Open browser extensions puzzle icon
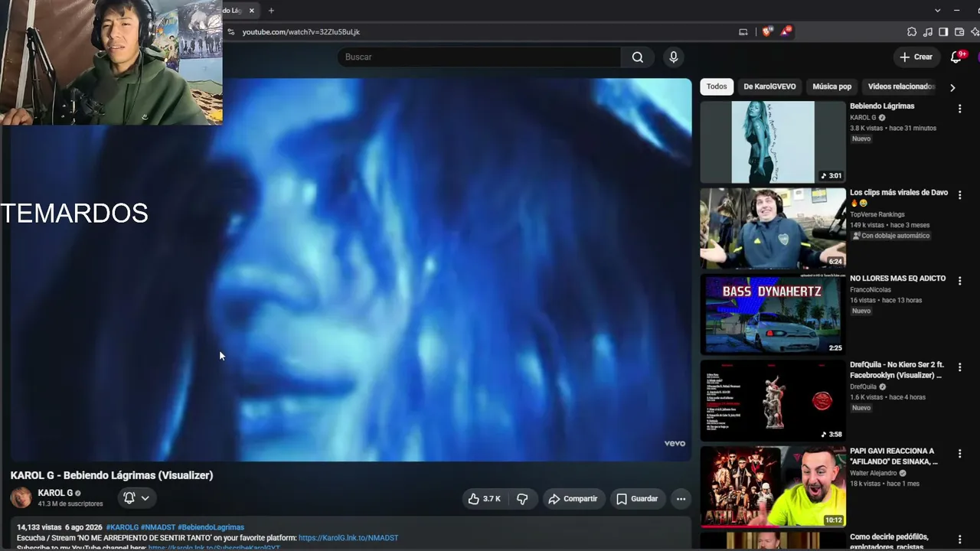980x551 pixels. tap(912, 32)
